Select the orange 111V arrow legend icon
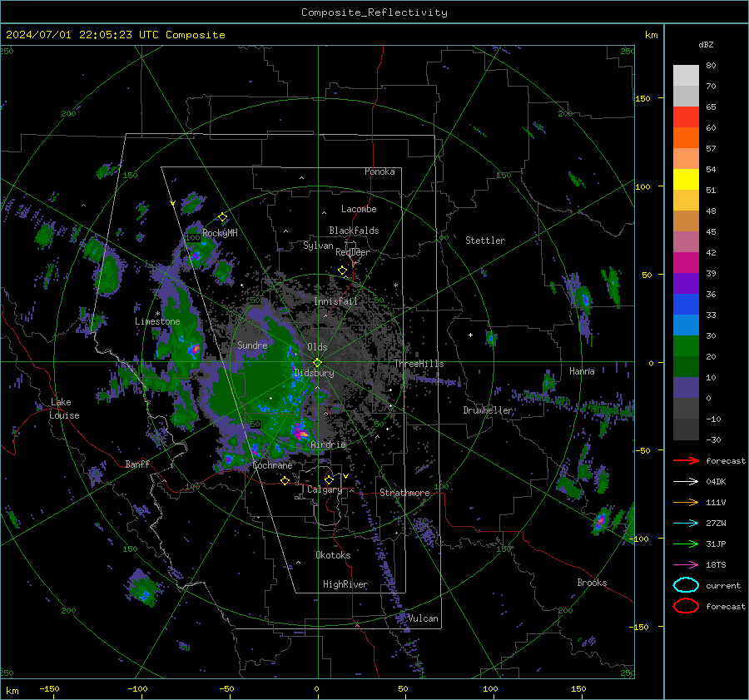 pos(686,502)
